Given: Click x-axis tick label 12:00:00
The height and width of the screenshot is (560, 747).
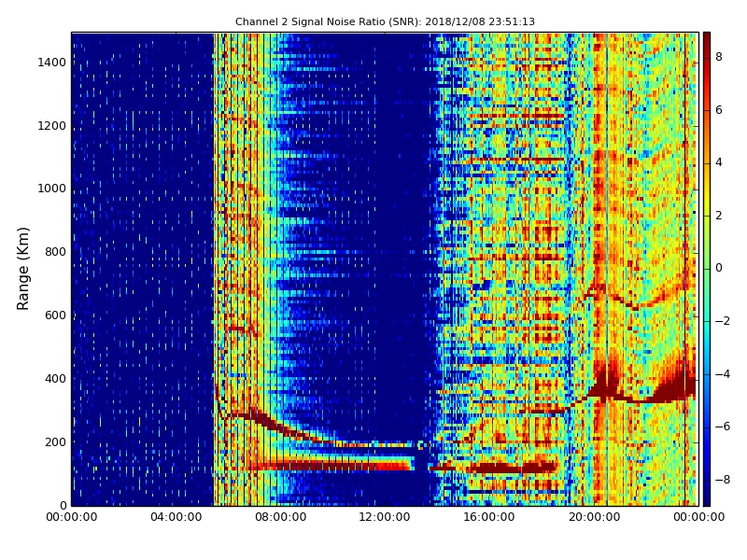Looking at the screenshot, I should (x=385, y=517).
